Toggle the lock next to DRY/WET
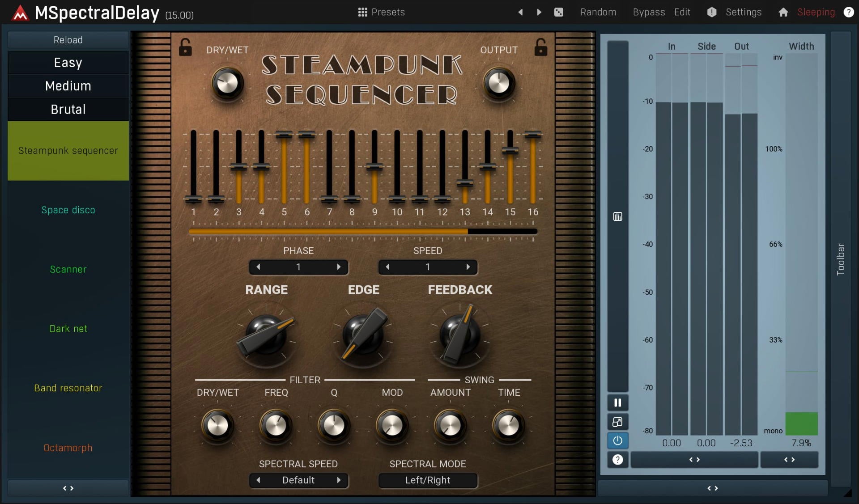 pos(185,47)
